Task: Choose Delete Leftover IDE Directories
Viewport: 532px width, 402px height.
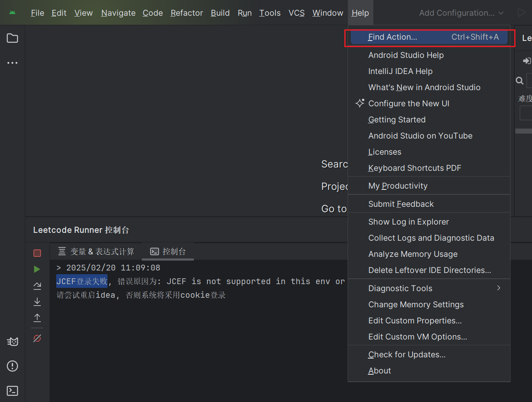Action: [429, 270]
